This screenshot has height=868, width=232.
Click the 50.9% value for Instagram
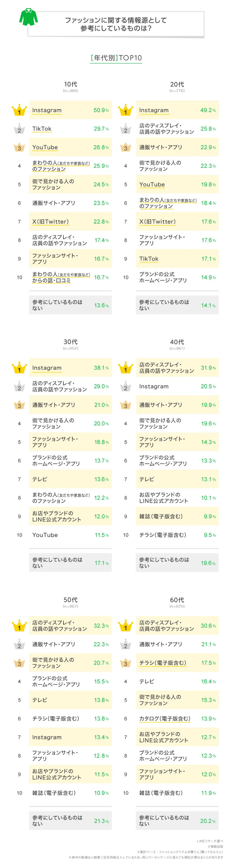(101, 110)
